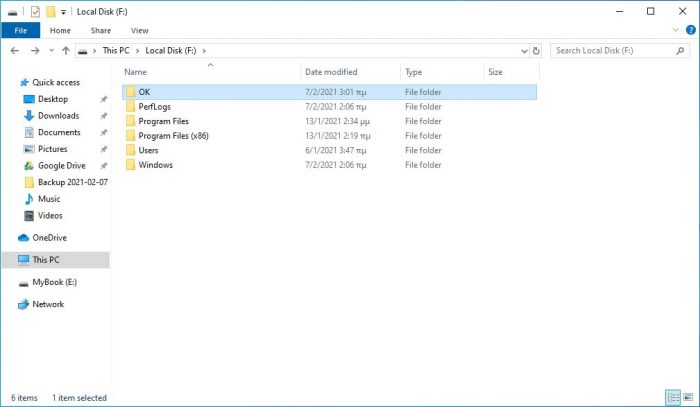Image resolution: width=700 pixels, height=407 pixels.
Task: Expand the ribbon with the chevron arrow
Action: [x=677, y=31]
